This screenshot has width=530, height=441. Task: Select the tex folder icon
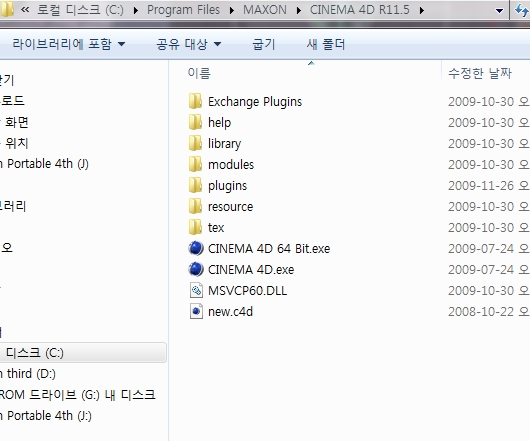click(195, 227)
